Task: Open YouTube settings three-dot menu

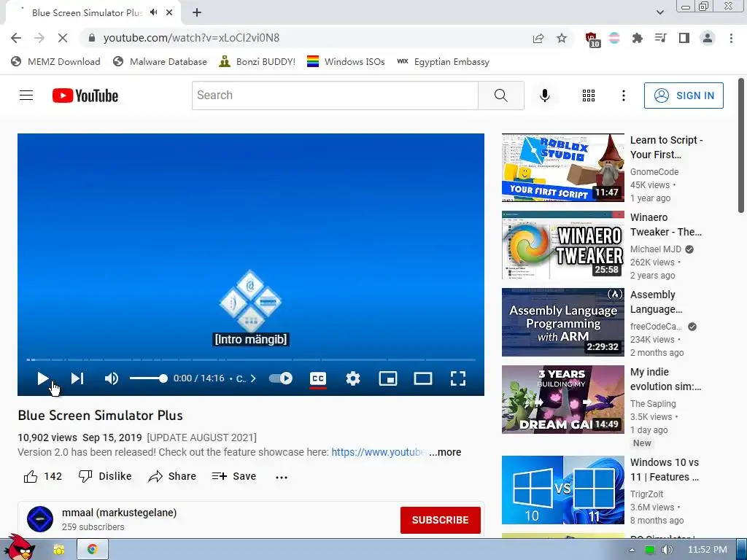Action: (623, 96)
